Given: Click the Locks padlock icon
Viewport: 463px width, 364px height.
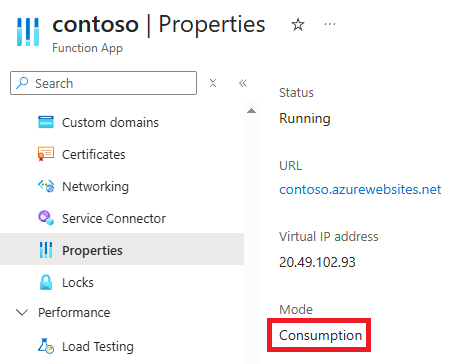Looking at the screenshot, I should coord(46,282).
